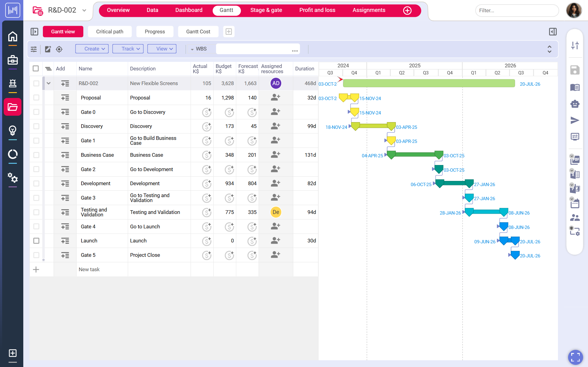Image resolution: width=588 pixels, height=367 pixels.
Task: Click the robot assistant icon
Action: point(575,104)
